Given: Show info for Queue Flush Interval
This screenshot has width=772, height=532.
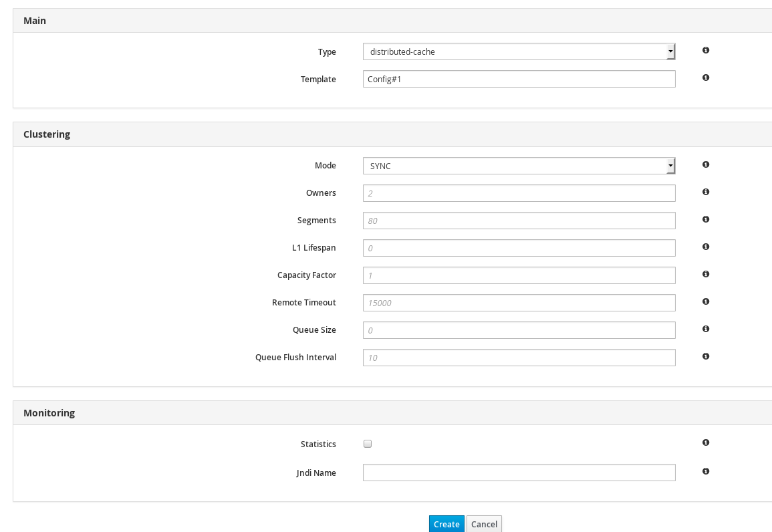Looking at the screenshot, I should [706, 356].
